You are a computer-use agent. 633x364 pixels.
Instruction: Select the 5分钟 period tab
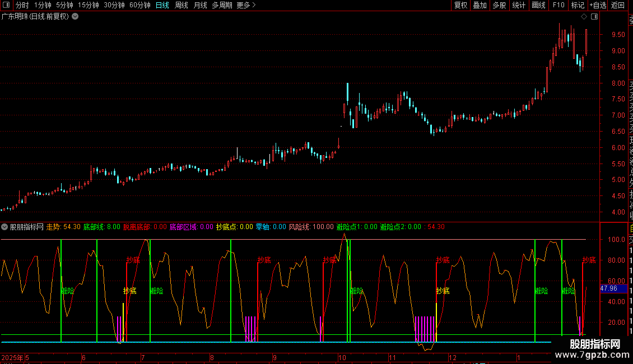tap(64, 5)
